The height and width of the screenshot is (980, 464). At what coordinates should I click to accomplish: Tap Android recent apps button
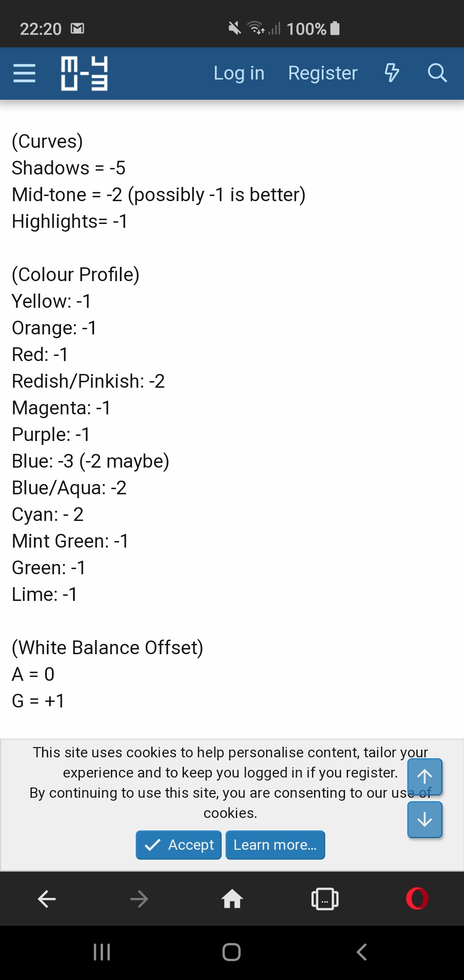(102, 952)
